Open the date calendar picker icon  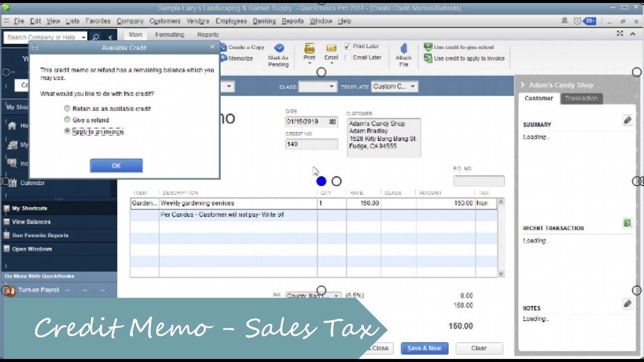point(332,122)
